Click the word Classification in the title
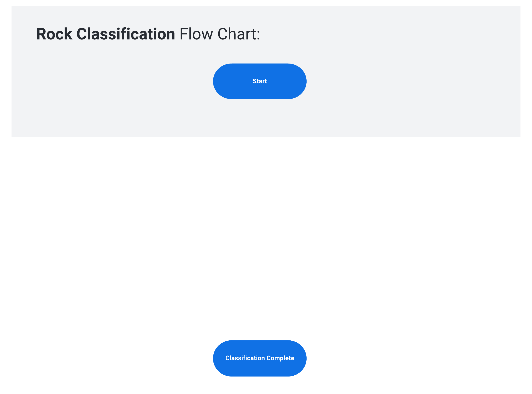Viewport: 532px width, 394px height. 126,34
